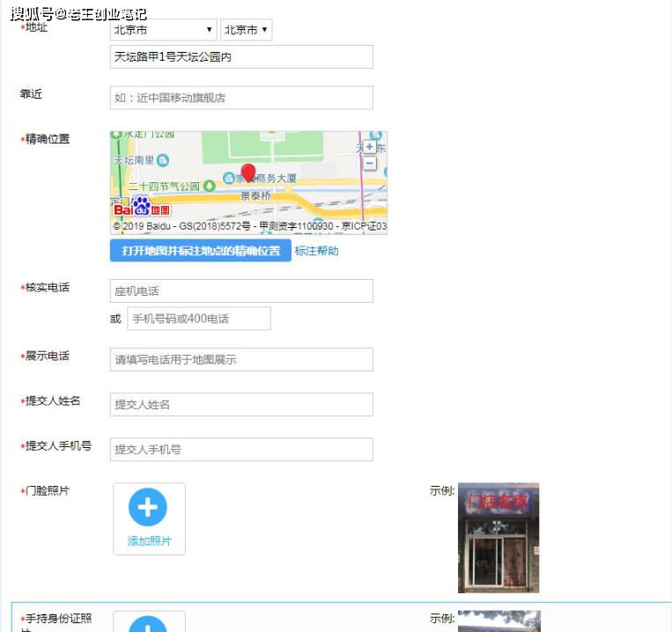
Task: Click the map zoom out minus button
Action: pyautogui.click(x=369, y=163)
